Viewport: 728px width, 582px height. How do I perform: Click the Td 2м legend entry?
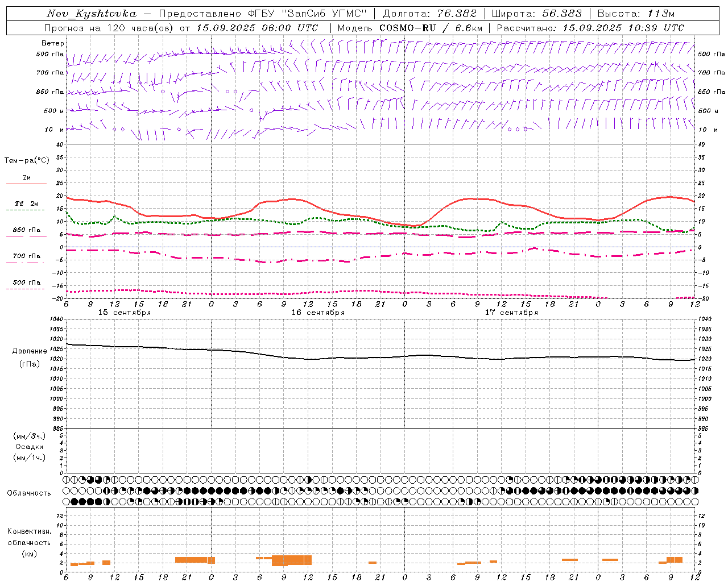coord(26,203)
